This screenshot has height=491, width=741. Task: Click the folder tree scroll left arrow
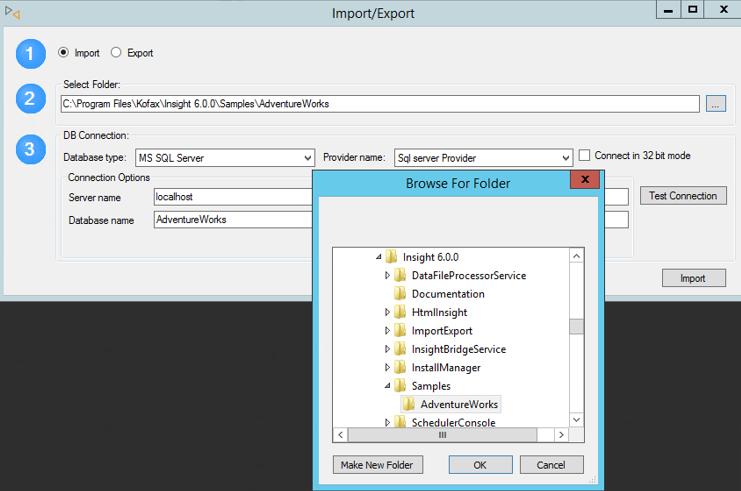click(x=340, y=435)
